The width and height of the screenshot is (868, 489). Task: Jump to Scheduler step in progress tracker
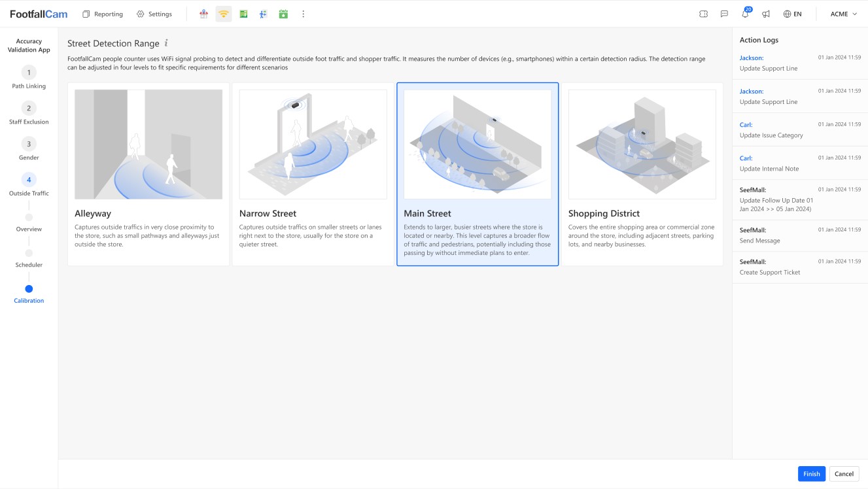29,254
